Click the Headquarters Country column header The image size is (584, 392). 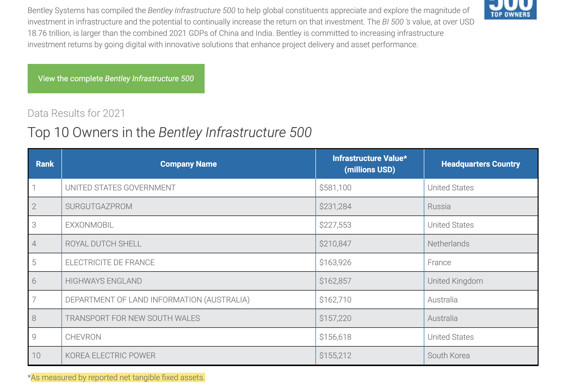coord(481,164)
